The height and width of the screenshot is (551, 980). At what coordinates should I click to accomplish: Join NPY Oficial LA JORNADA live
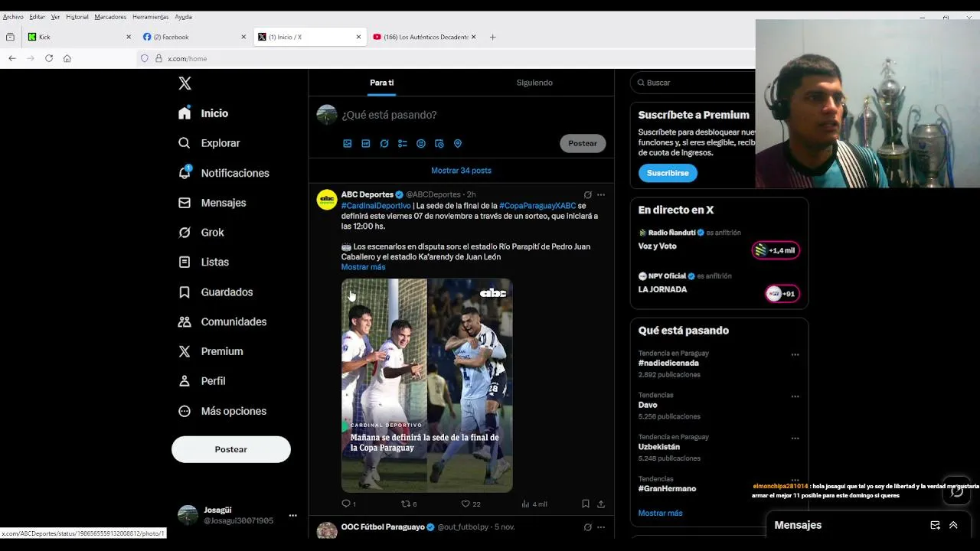(x=782, y=294)
